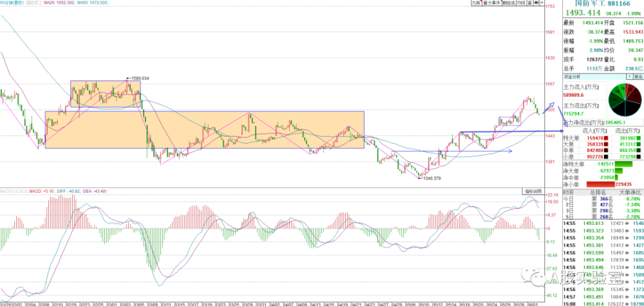This screenshot has width=644, height=306.
Task: Click the 大单净比 column header
Action: (630, 193)
